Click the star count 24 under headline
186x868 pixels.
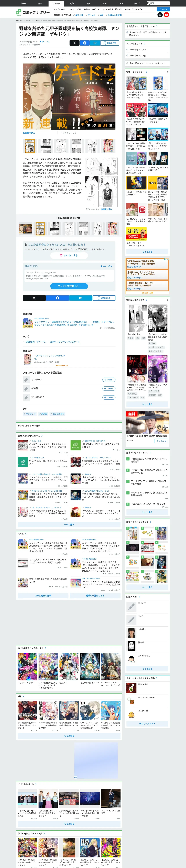coord(42,42)
